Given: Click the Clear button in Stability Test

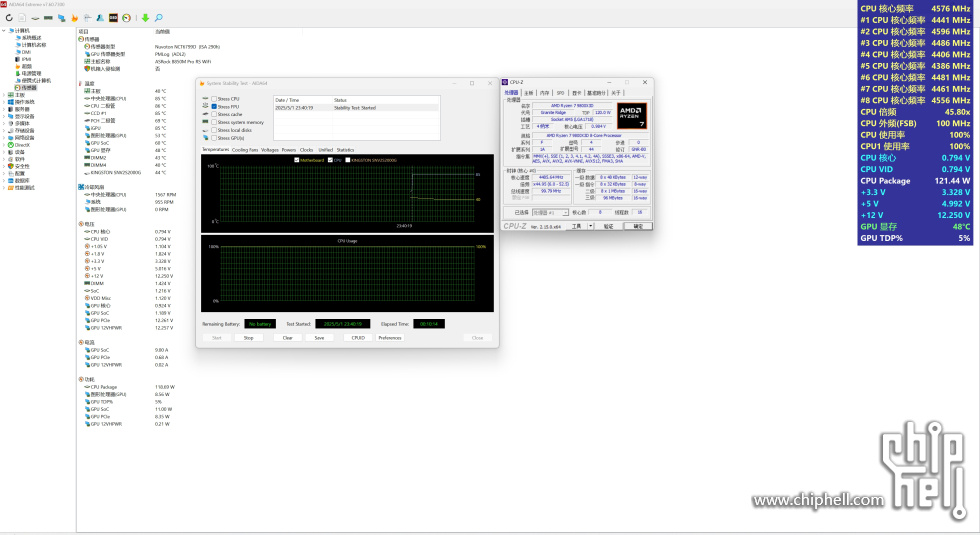Looking at the screenshot, I should [288, 338].
